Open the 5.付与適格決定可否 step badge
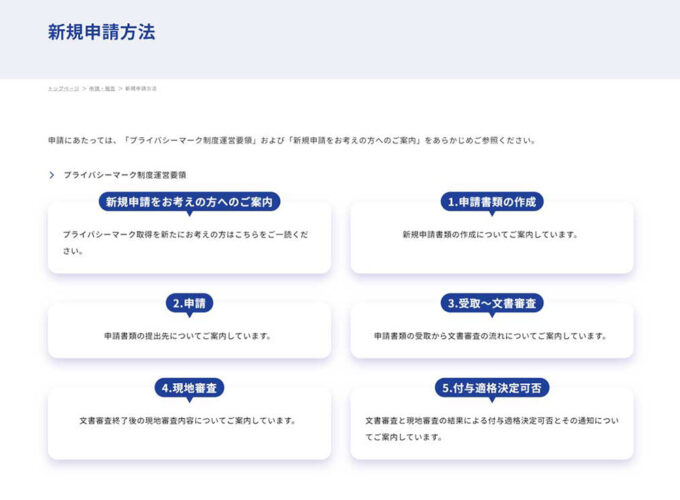This screenshot has width=680, height=500. 491,387
